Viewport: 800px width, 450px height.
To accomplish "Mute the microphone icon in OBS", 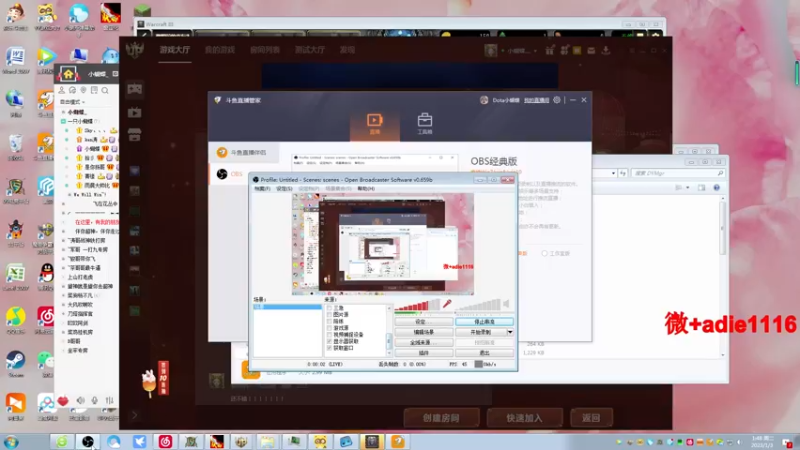I will coord(447,304).
